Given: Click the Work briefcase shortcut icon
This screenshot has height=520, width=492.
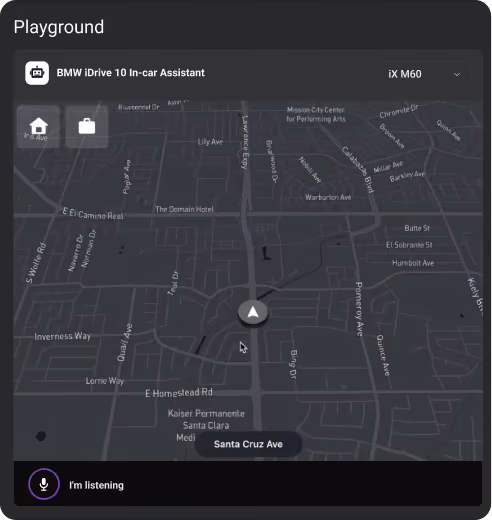Looking at the screenshot, I should tap(87, 127).
